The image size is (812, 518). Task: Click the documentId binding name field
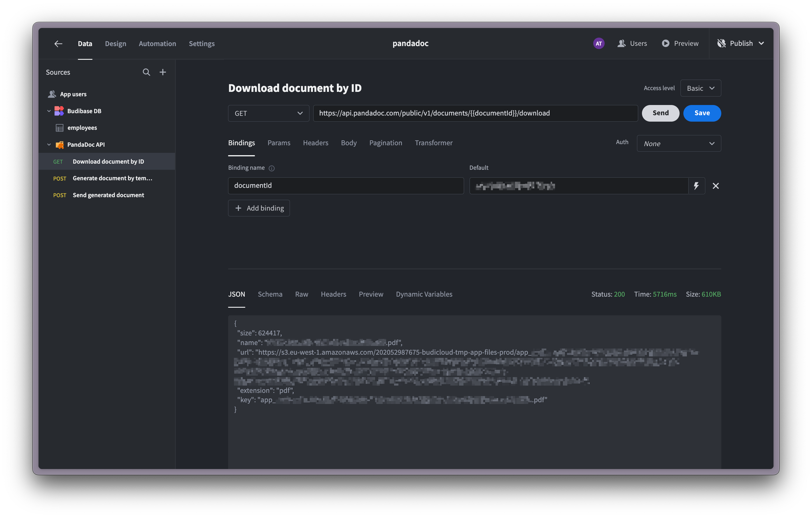tap(346, 186)
